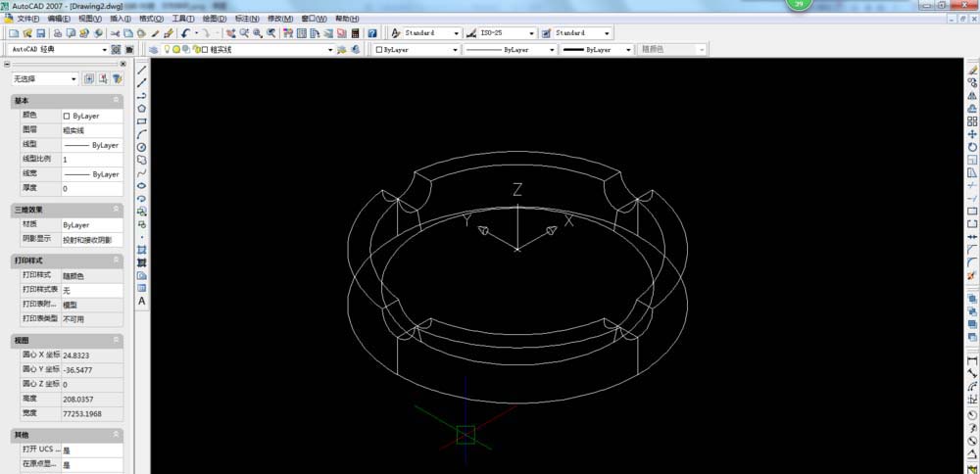Select the Multiline Text tool
Viewport: 980px width, 474px height.
pos(142,301)
